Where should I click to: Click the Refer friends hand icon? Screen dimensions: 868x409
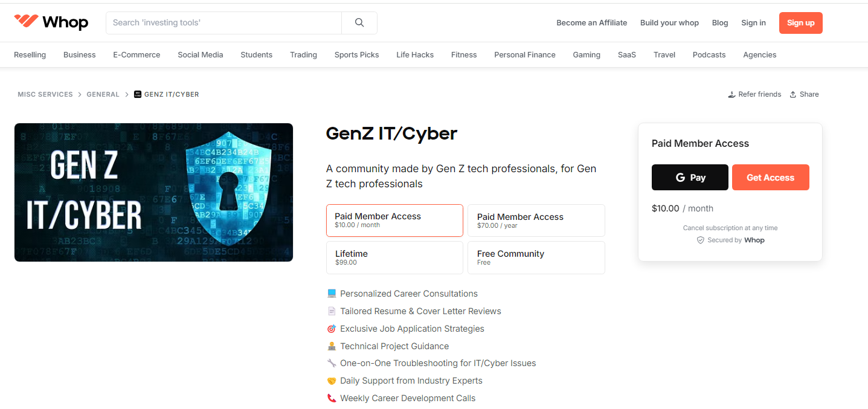point(732,94)
